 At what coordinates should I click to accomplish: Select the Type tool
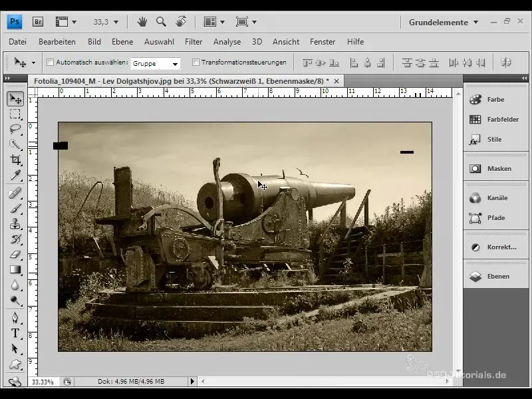pos(15,333)
